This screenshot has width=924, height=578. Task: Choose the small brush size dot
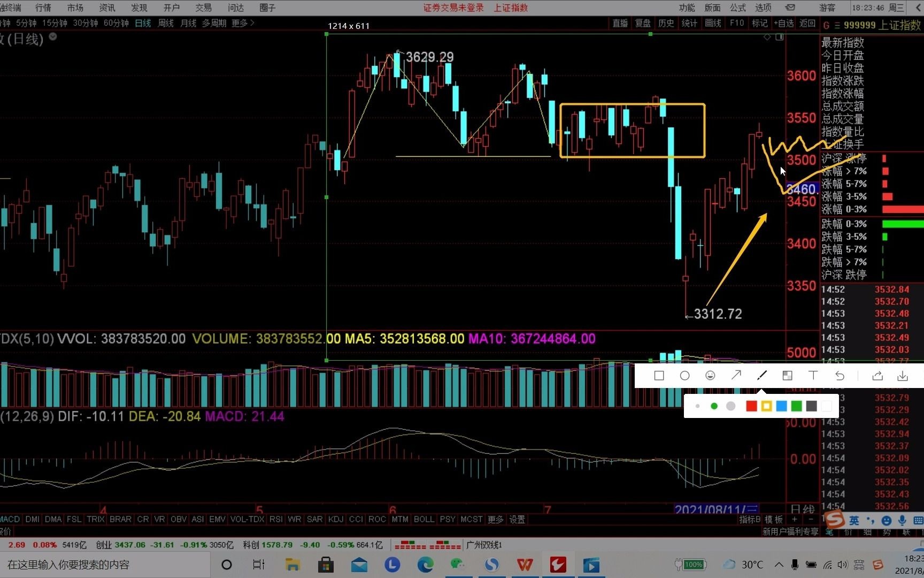click(697, 406)
